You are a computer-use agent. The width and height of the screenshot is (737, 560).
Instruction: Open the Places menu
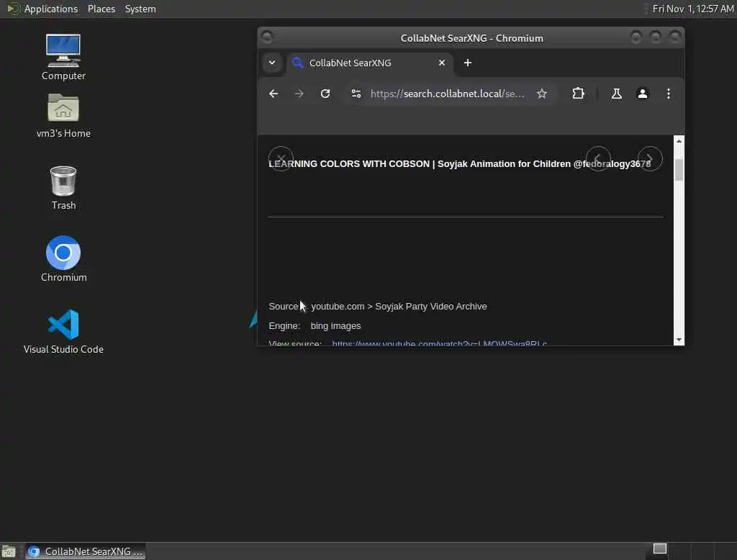[101, 9]
